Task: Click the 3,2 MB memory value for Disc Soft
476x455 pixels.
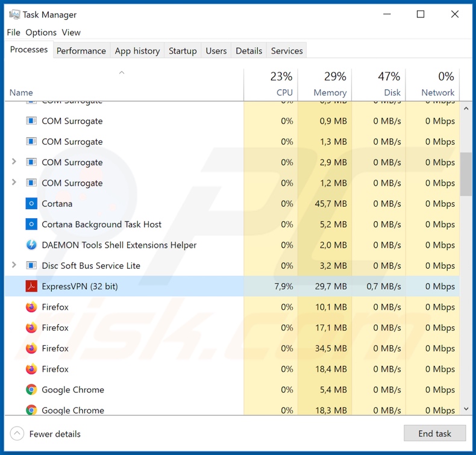Action: click(333, 265)
